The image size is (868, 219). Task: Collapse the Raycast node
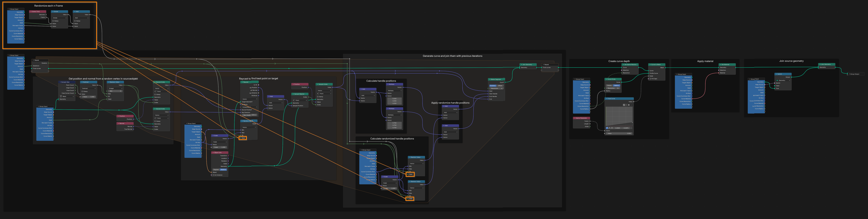point(242,82)
